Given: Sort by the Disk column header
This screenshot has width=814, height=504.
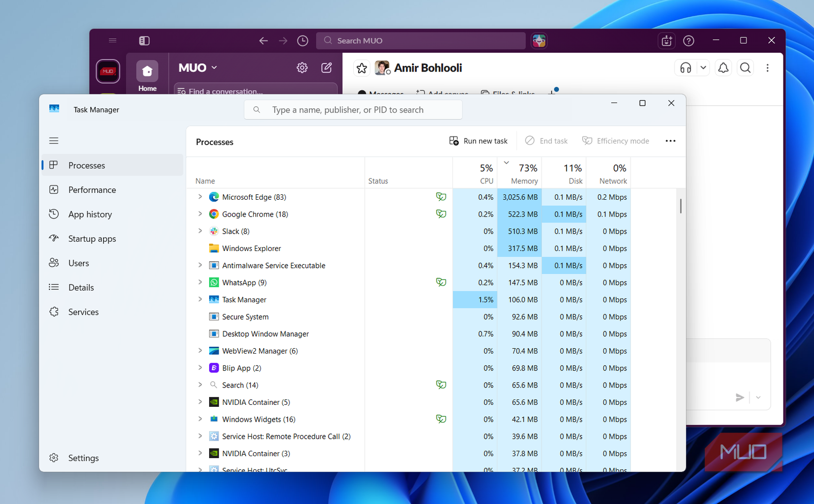Looking at the screenshot, I should pos(564,173).
